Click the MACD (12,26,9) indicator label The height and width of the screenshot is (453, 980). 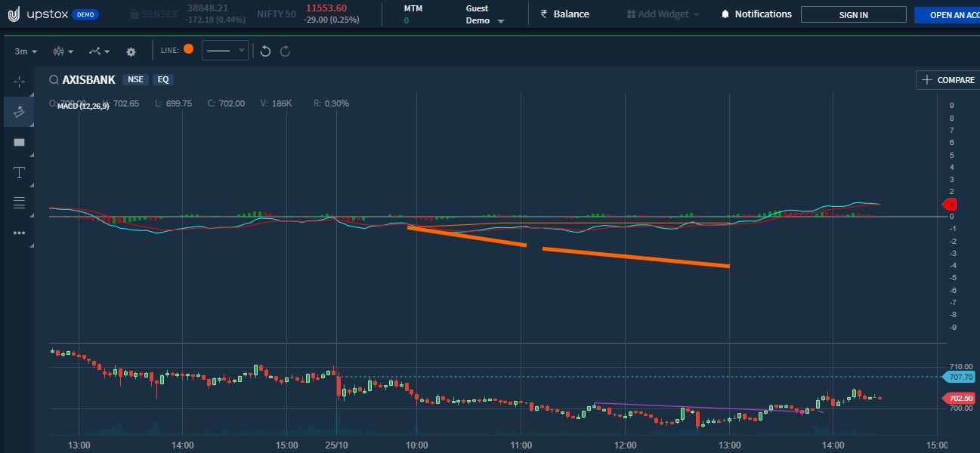[83, 106]
